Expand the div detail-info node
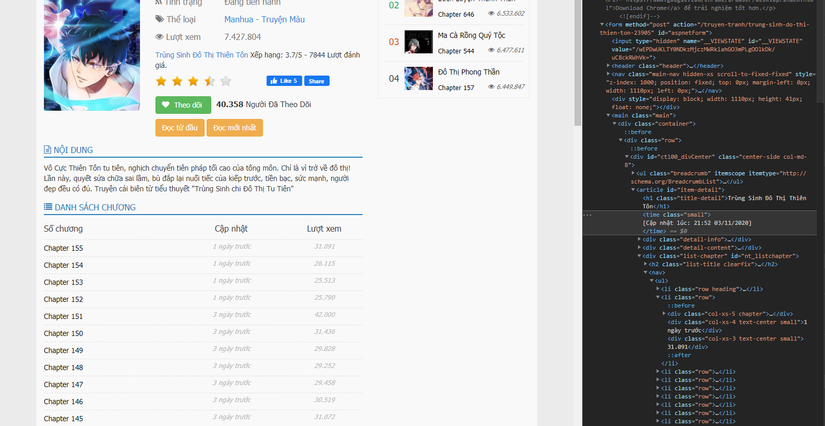 639,239
